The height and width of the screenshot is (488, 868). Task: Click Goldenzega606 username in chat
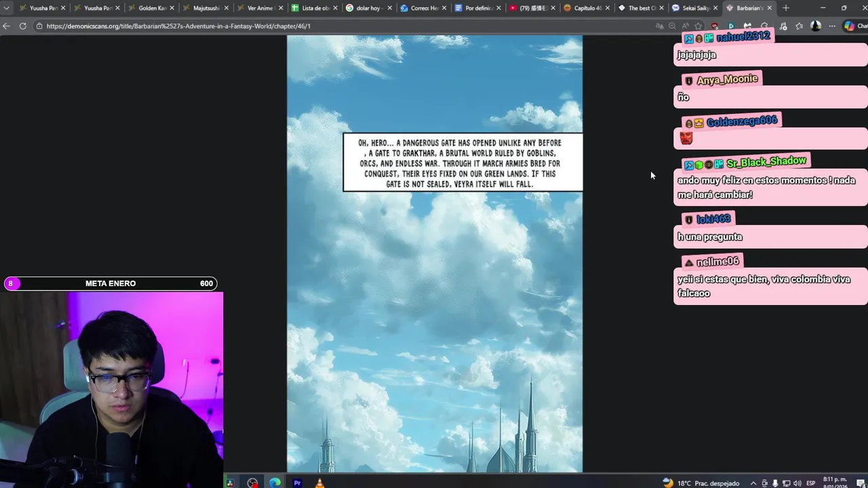[x=741, y=122]
